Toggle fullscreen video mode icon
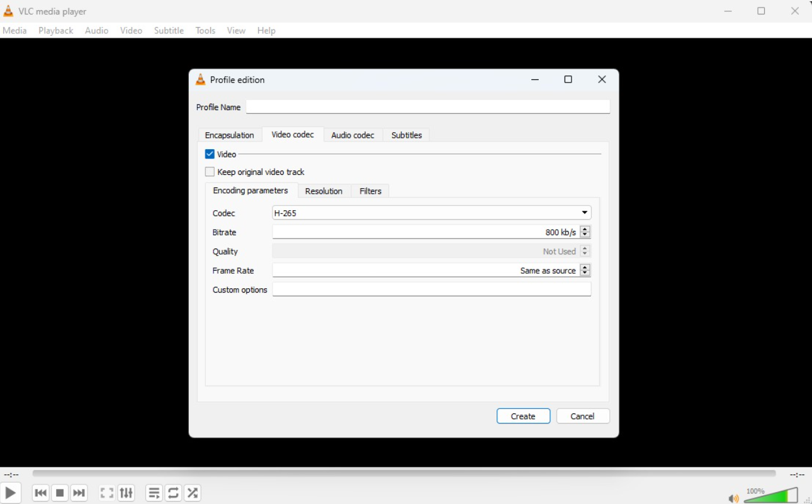 pos(106,493)
